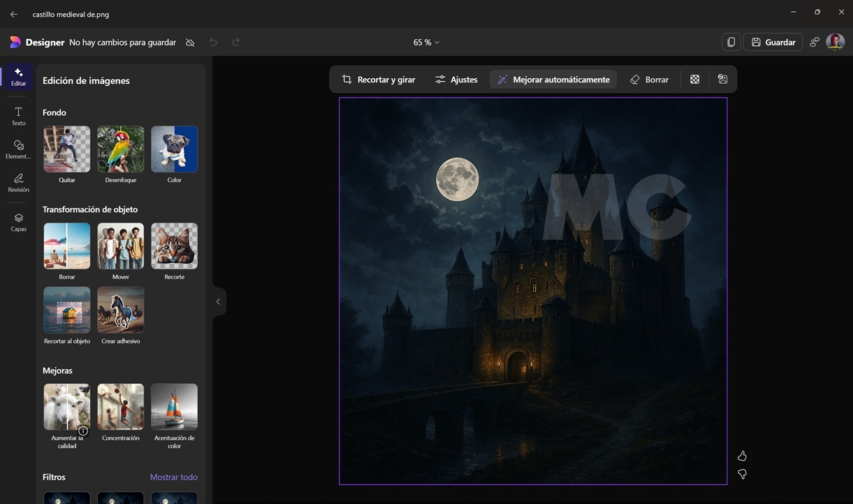
Task: Open Recortar y girar tool
Action: (378, 80)
